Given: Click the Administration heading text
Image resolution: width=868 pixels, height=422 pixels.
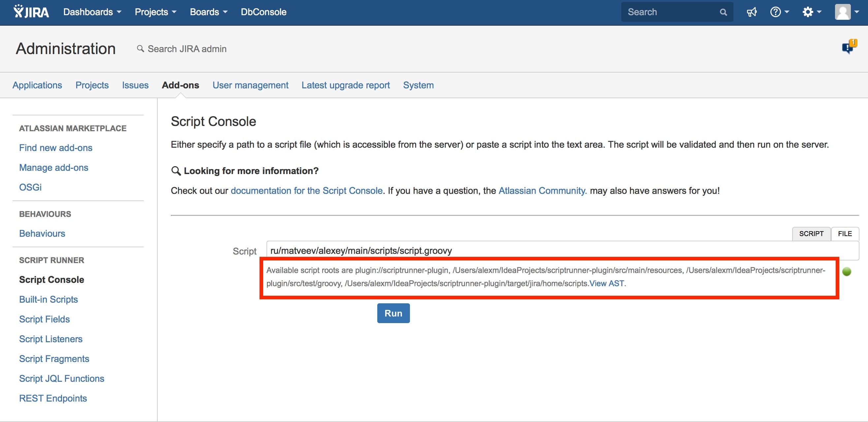Looking at the screenshot, I should (x=66, y=49).
